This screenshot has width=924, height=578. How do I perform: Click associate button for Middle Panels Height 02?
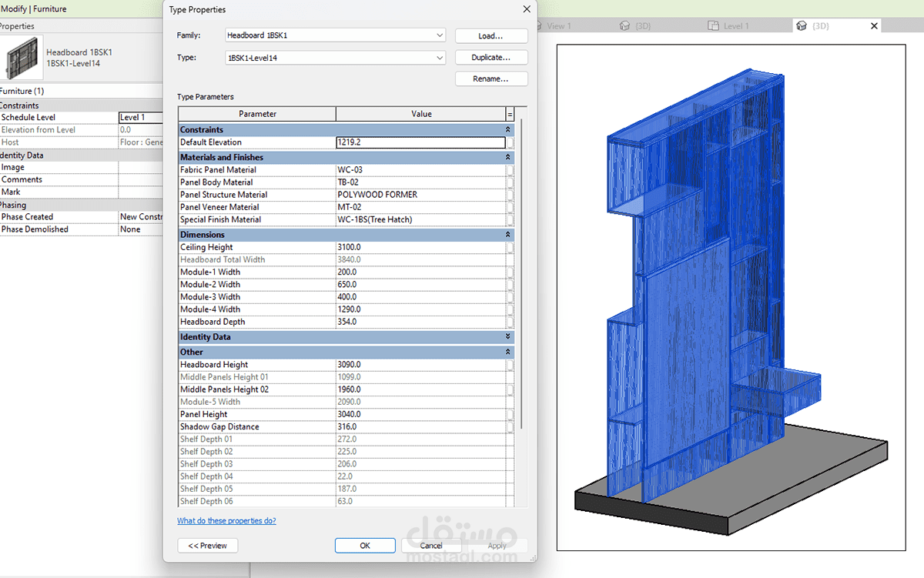tap(511, 389)
